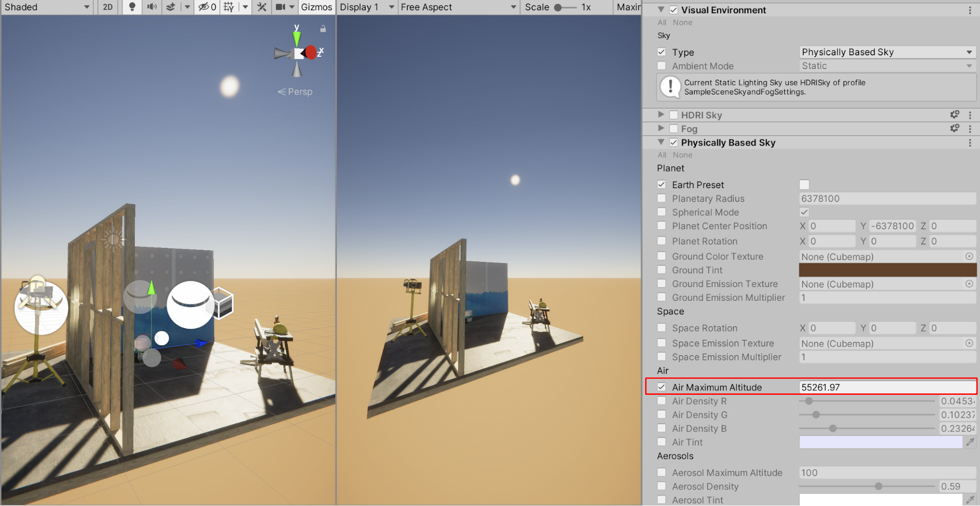Open the scene camera settings icon
980x506 pixels.
point(280,7)
